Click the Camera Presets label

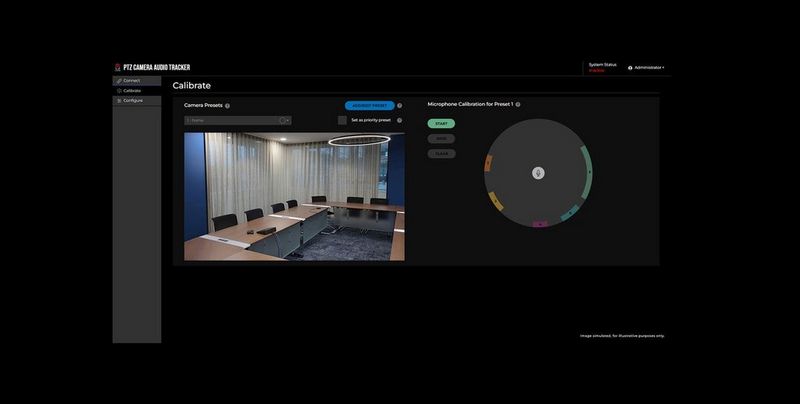click(203, 106)
